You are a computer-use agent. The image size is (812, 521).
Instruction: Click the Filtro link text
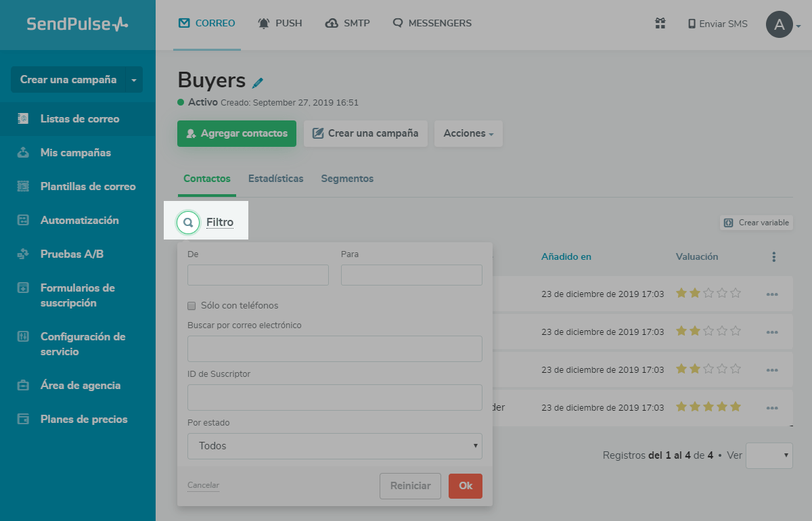220,222
